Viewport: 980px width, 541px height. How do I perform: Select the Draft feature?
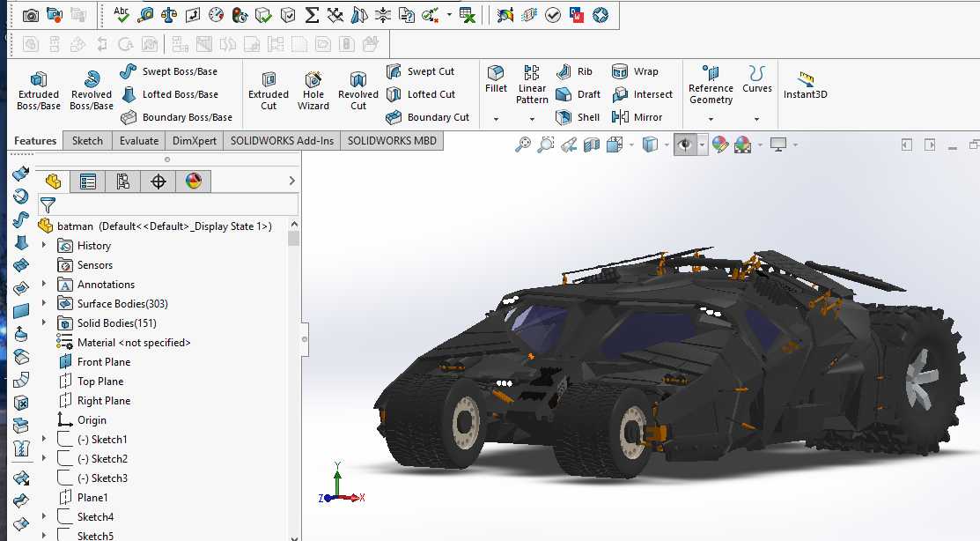[578, 94]
